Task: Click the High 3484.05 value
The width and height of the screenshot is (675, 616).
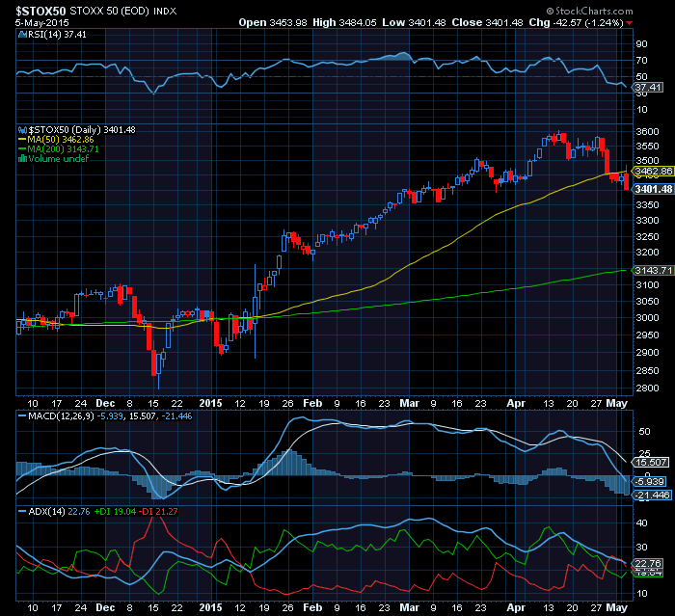Action: coord(344,23)
